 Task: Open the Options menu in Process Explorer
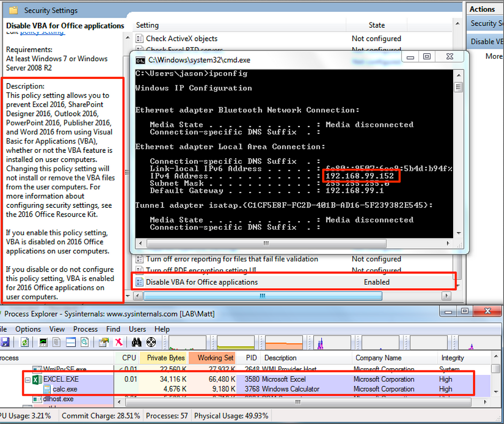(x=28, y=329)
